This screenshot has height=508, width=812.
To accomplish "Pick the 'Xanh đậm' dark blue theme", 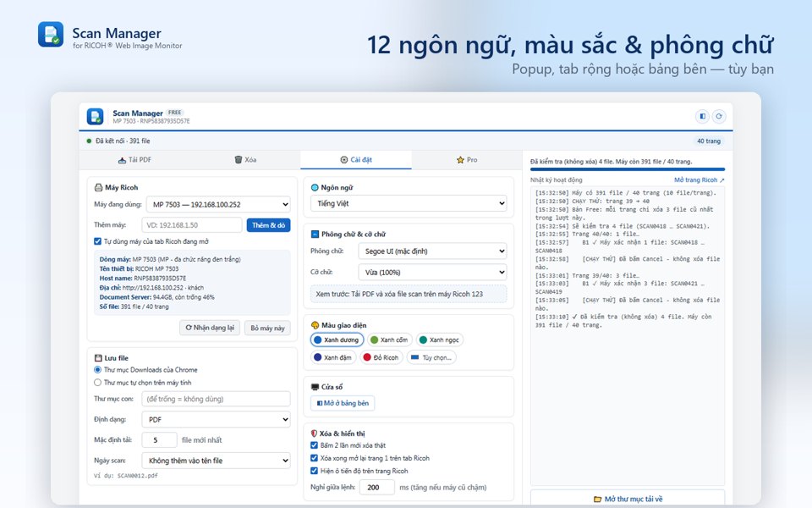I will tap(333, 357).
